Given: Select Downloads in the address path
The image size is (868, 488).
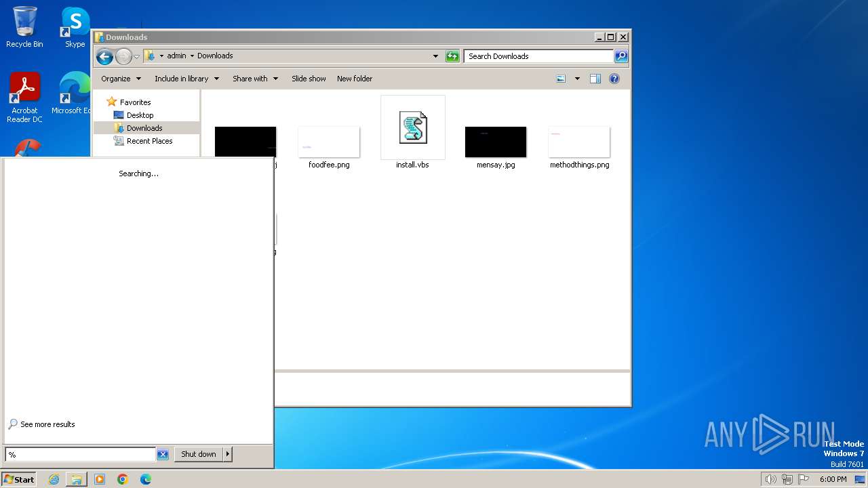Looking at the screenshot, I should click(x=215, y=56).
